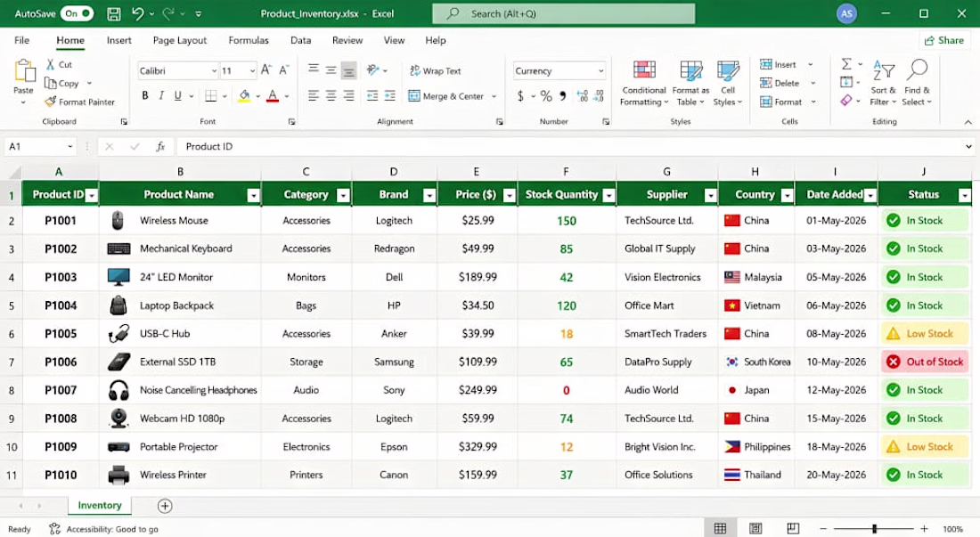
Task: Open the File menu
Action: click(22, 41)
